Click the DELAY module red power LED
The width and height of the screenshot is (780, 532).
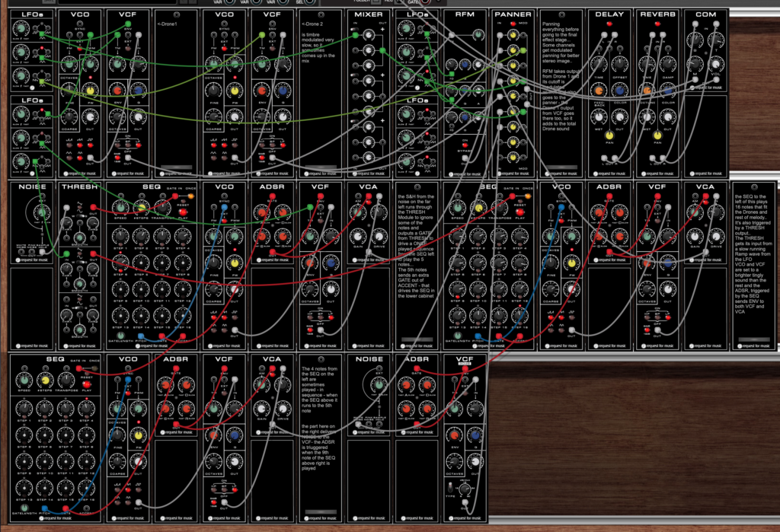click(609, 24)
